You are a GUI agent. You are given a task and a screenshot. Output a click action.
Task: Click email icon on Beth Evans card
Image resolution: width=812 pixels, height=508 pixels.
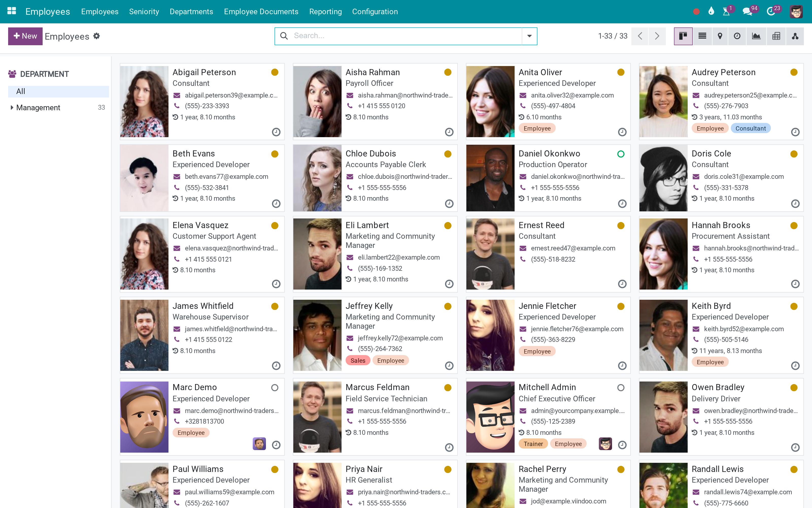point(177,177)
